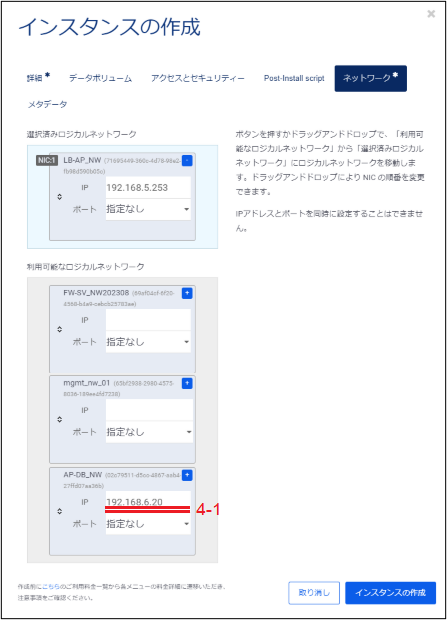The height and width of the screenshot is (620, 447).
Task: Click the 利用可能なロジカルネットワーク heading
Action: pyautogui.click(x=85, y=267)
